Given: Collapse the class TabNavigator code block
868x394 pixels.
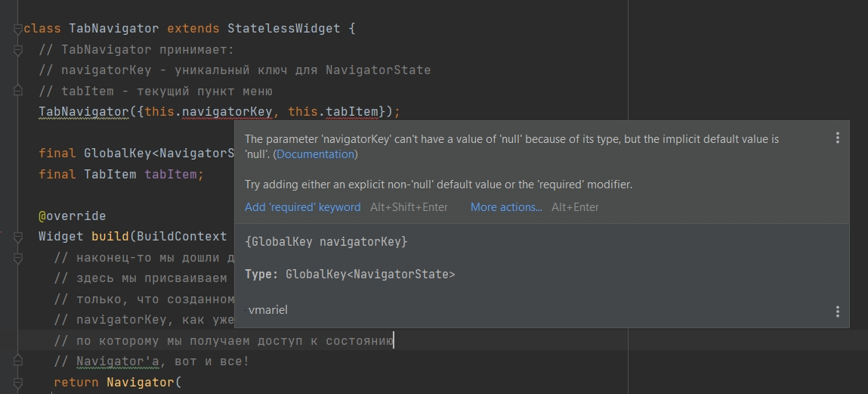Looking at the screenshot, I should [x=17, y=29].
